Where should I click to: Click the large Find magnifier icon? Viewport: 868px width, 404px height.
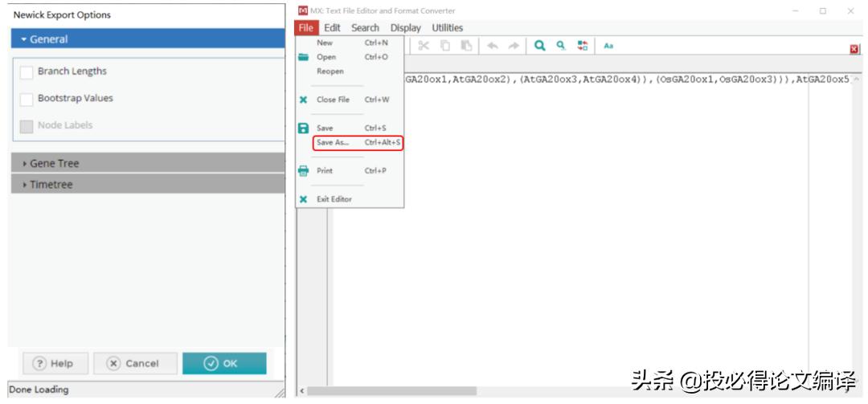click(540, 47)
